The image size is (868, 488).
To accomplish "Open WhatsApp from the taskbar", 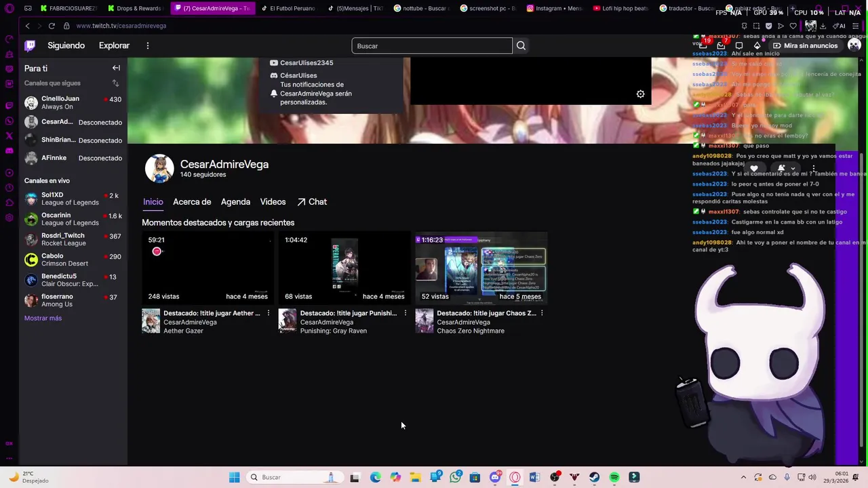I will click(455, 477).
